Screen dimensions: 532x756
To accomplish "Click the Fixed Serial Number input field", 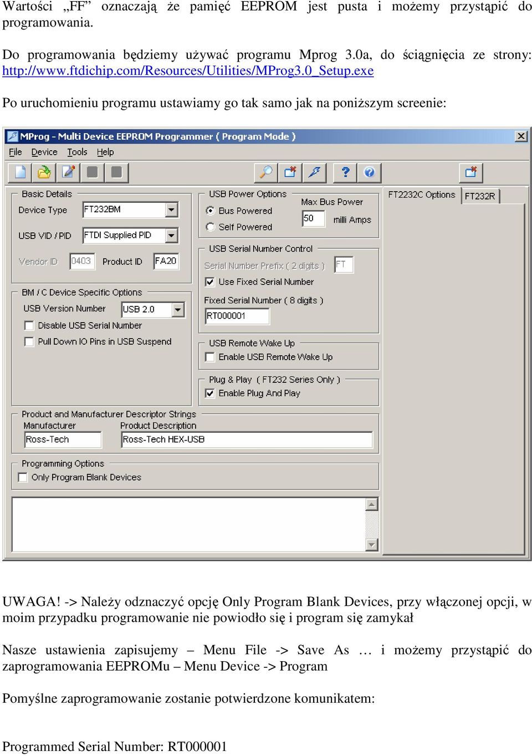I will click(237, 316).
